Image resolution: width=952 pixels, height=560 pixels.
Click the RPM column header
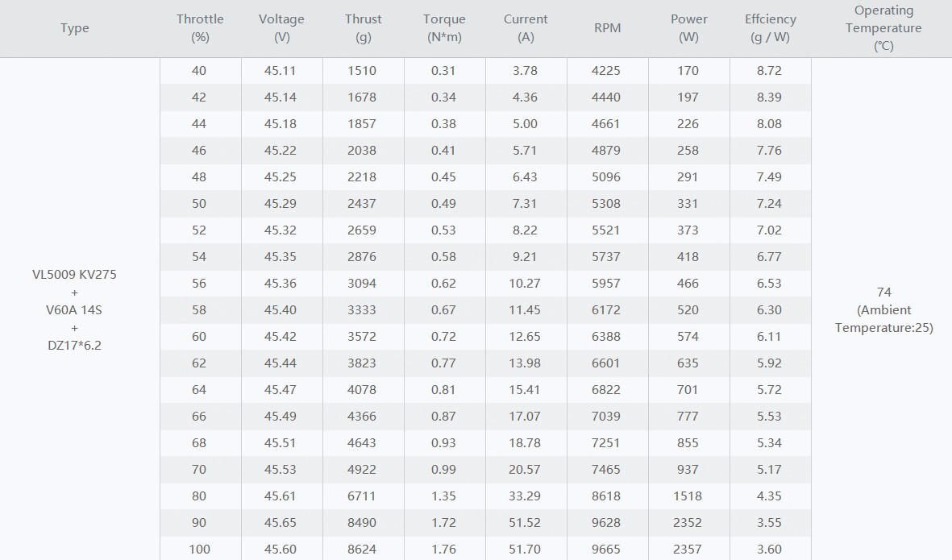[x=607, y=28]
